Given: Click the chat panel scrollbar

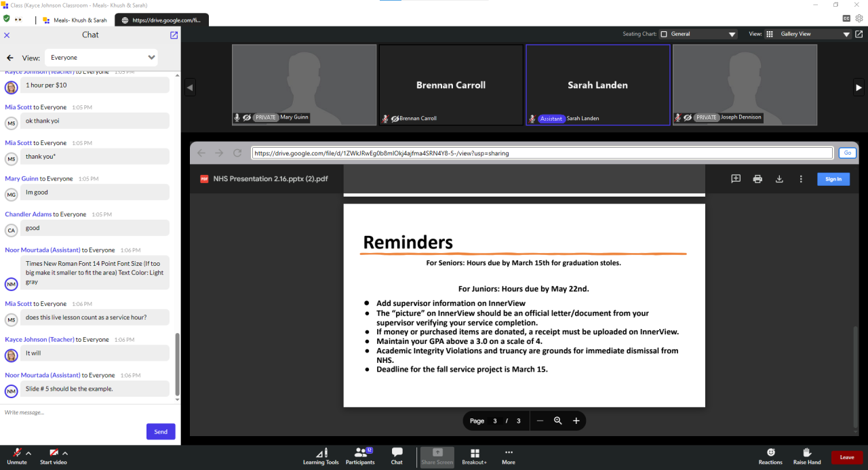Looking at the screenshot, I should click(x=178, y=364).
